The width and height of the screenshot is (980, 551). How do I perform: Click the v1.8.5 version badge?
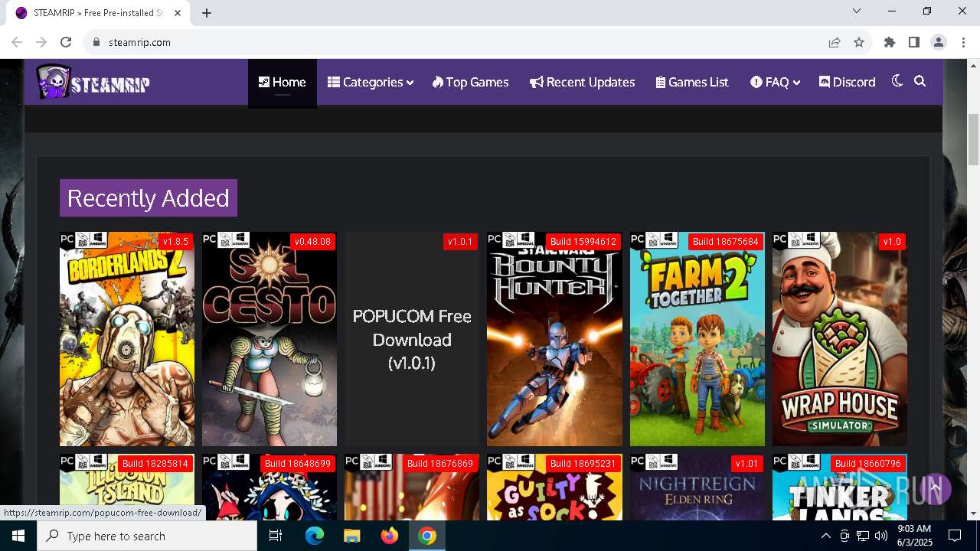[x=175, y=241]
